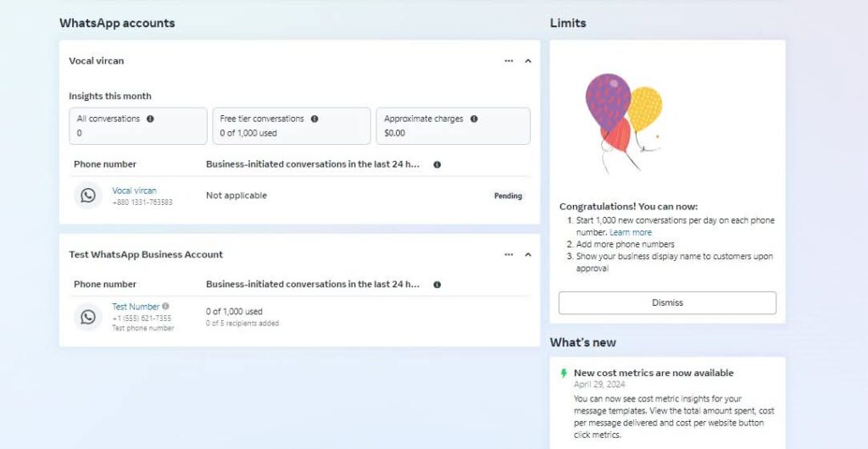
Task: Dismiss the congratulations limits card
Action: click(667, 303)
